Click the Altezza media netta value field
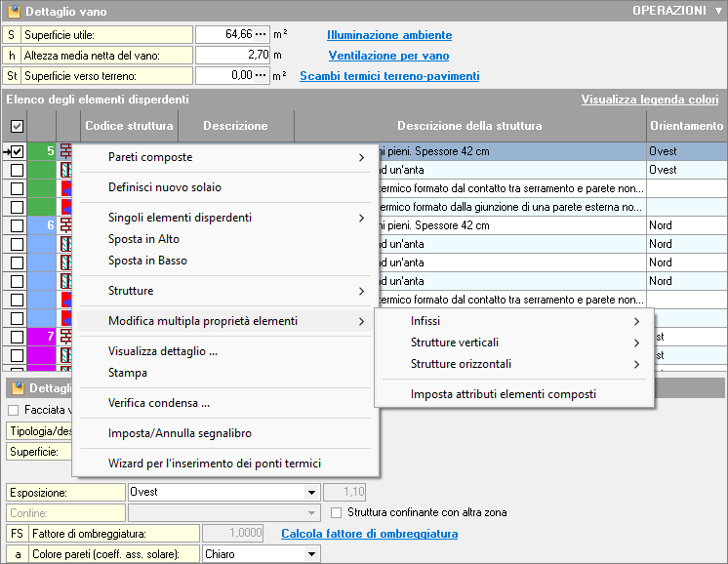 coord(232,55)
